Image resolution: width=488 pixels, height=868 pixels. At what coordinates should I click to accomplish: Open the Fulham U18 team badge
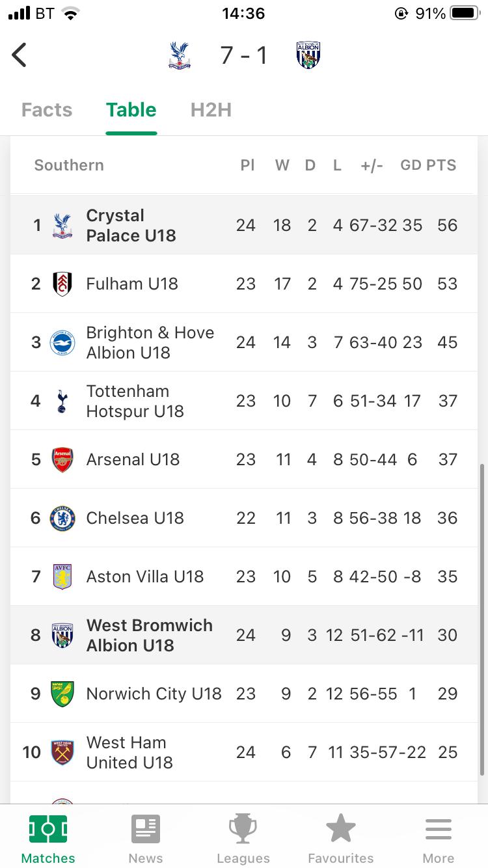[x=62, y=284]
